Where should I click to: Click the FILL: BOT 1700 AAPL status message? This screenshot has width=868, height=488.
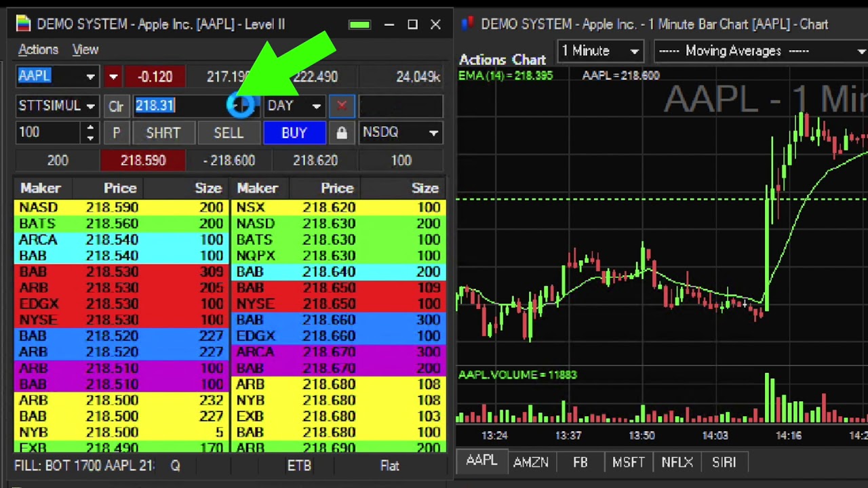[84, 466]
